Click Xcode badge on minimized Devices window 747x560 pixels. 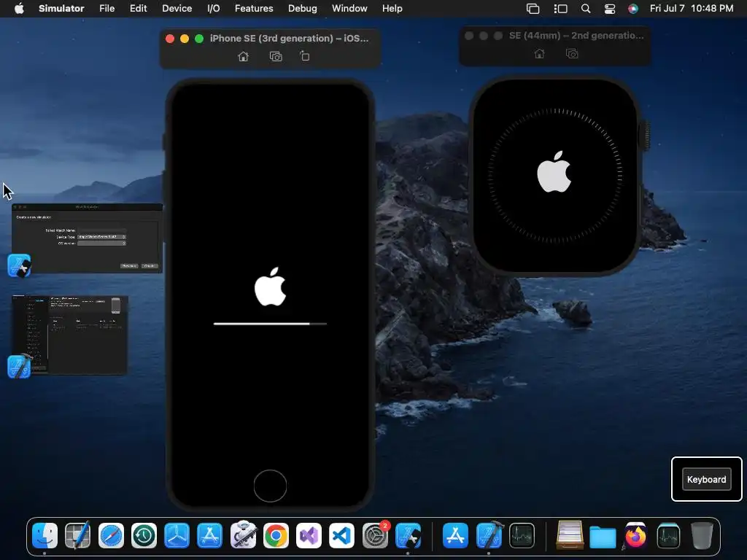pos(20,366)
